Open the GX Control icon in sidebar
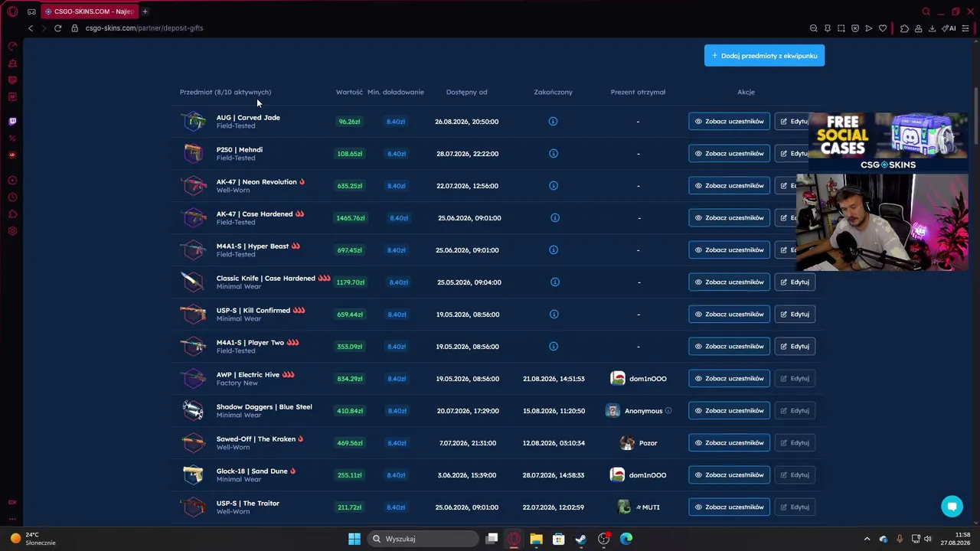The width and height of the screenshot is (980, 551). click(12, 46)
